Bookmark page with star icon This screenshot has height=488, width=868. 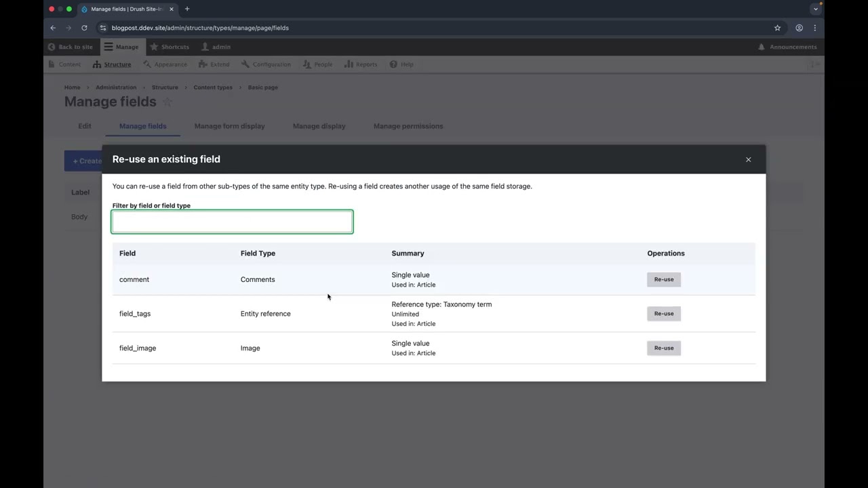[x=777, y=28]
